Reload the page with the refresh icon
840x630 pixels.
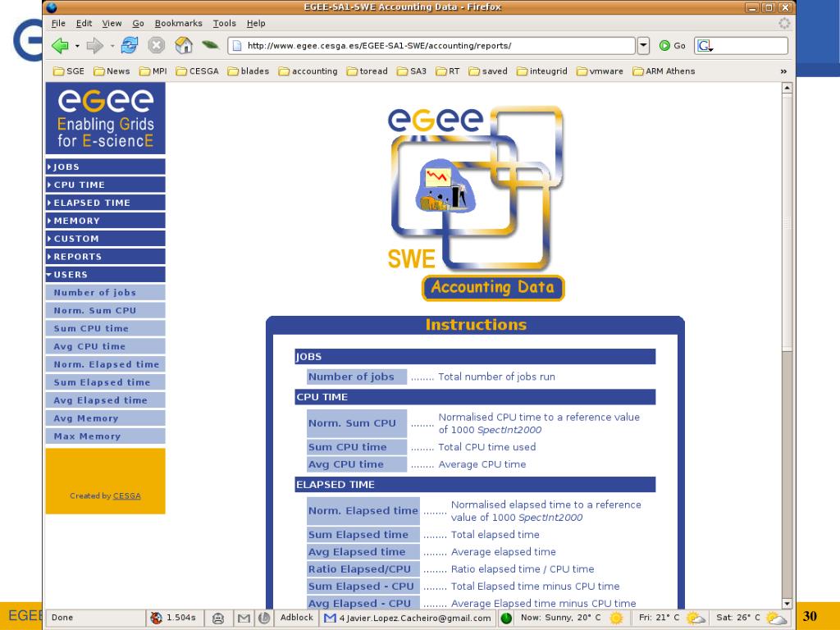point(129,46)
